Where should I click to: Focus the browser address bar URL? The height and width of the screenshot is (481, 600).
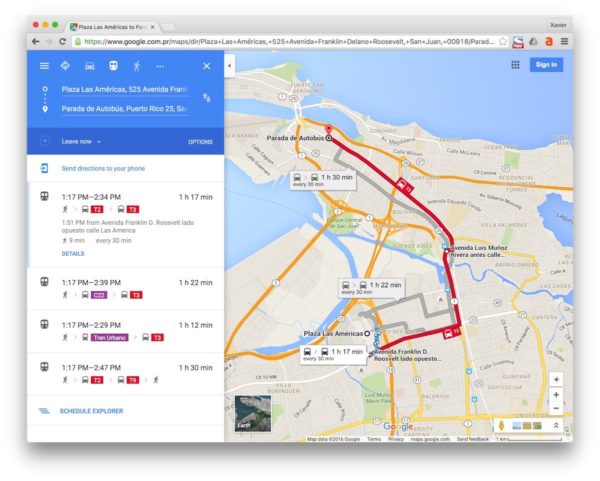coord(289,42)
